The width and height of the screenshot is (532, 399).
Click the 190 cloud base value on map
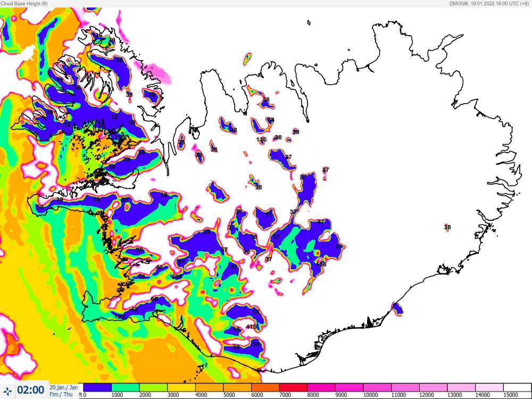[x=119, y=316]
